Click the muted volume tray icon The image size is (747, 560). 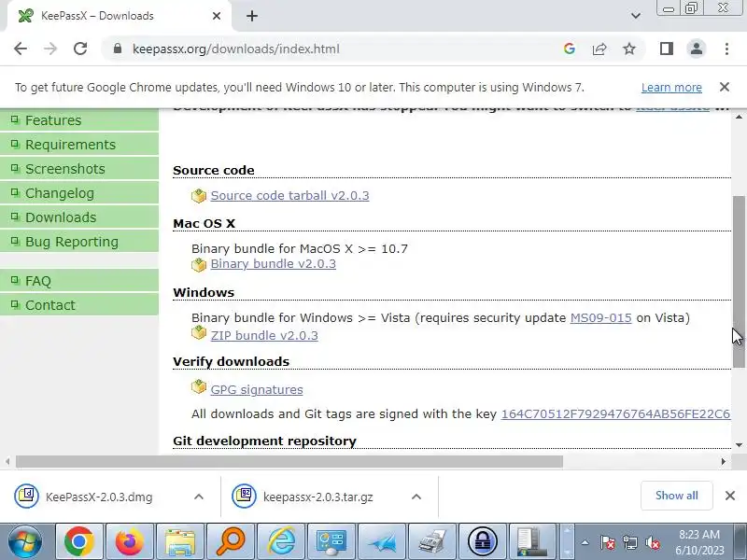point(652,542)
